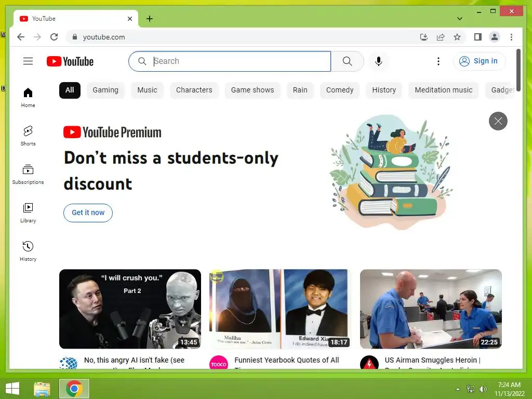
Task: Select the History filter chip
Action: 384,90
